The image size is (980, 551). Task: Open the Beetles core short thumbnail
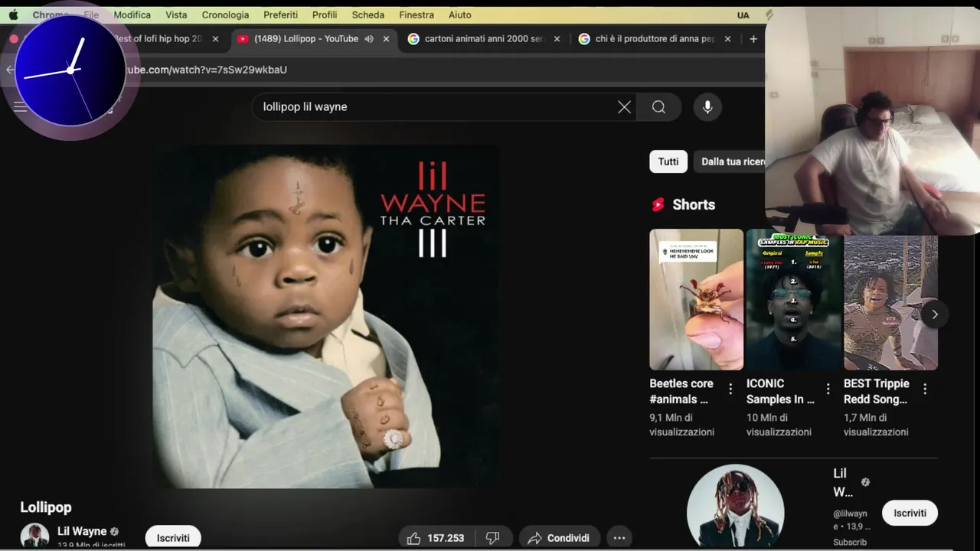click(697, 299)
